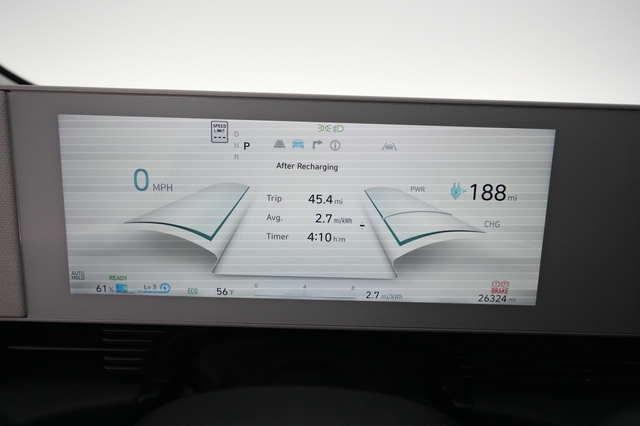Tap the AUTO HOLD indicator

pos(78,275)
